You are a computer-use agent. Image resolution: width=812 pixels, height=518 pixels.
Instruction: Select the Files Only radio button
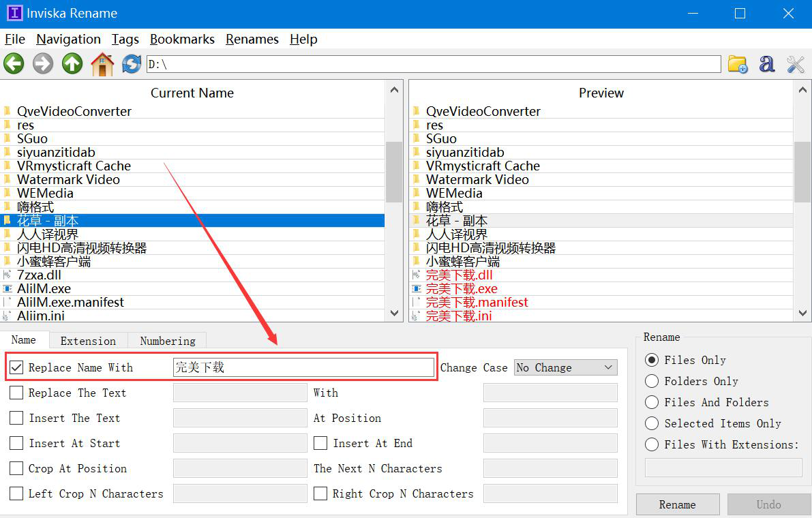tap(652, 360)
